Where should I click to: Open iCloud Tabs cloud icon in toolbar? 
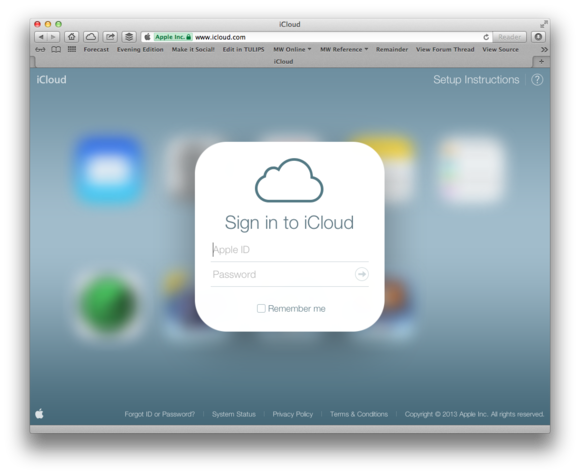pos(91,37)
